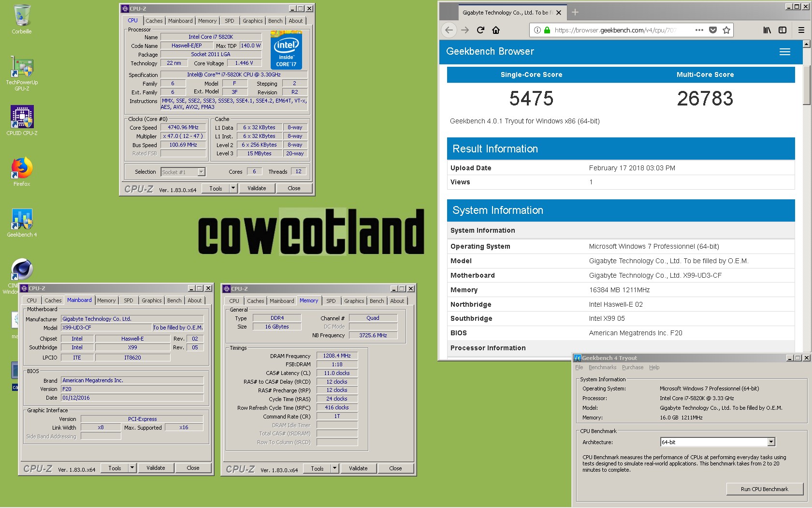Click the Core Speed 4740.96 MHz field
This screenshot has height=508, width=812.
pyautogui.click(x=183, y=128)
